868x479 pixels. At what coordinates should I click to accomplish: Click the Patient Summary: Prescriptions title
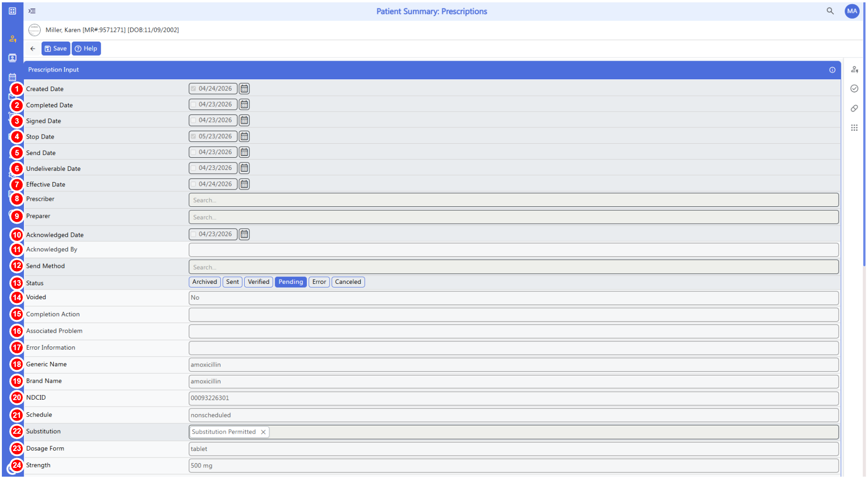431,11
